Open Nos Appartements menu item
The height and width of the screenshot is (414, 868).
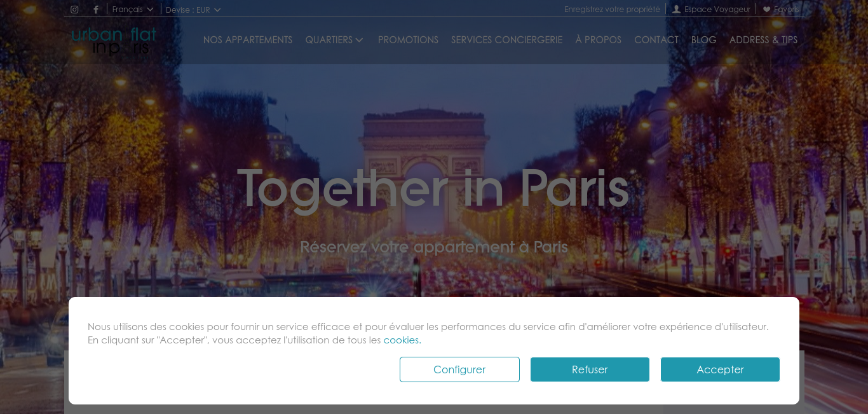point(248,40)
